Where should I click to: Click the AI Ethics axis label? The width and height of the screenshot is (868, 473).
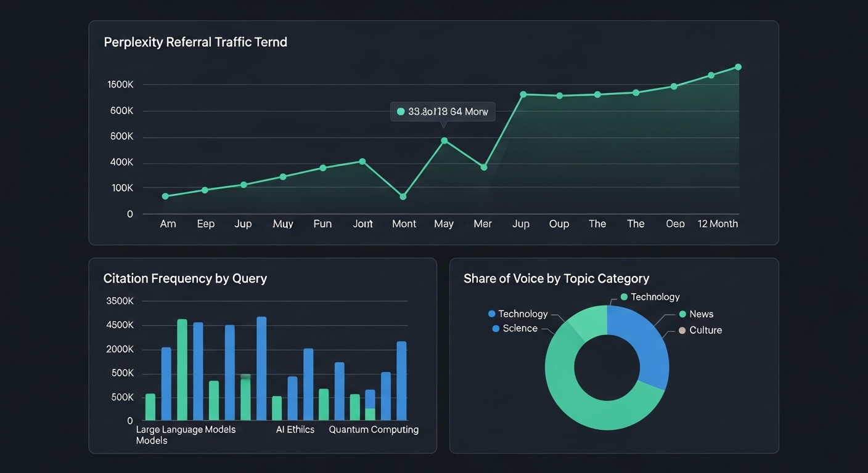(295, 430)
